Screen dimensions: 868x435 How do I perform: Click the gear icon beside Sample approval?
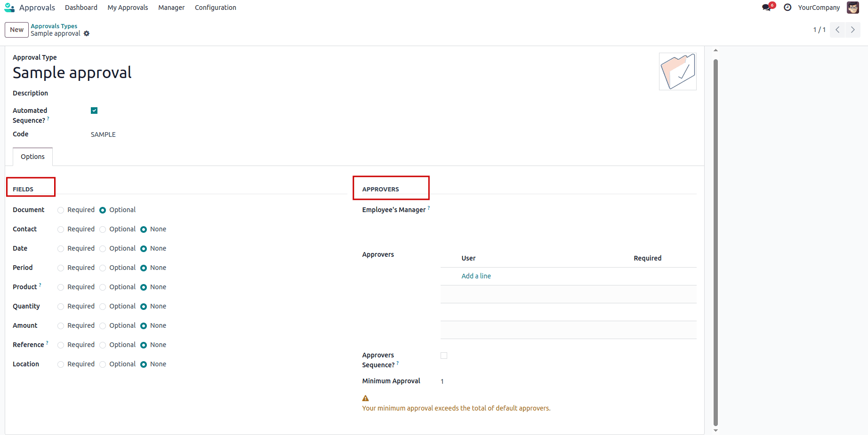point(87,33)
